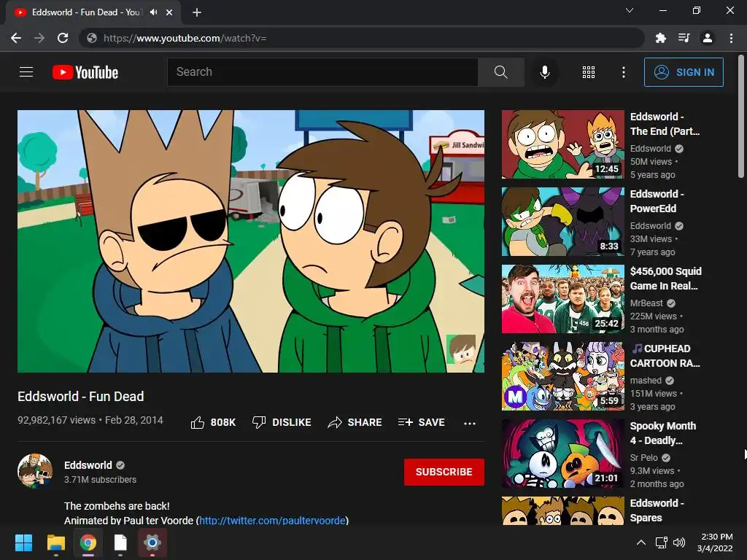Image resolution: width=747 pixels, height=560 pixels.
Task: Open the Sr Pelo channel name
Action: (x=643, y=458)
